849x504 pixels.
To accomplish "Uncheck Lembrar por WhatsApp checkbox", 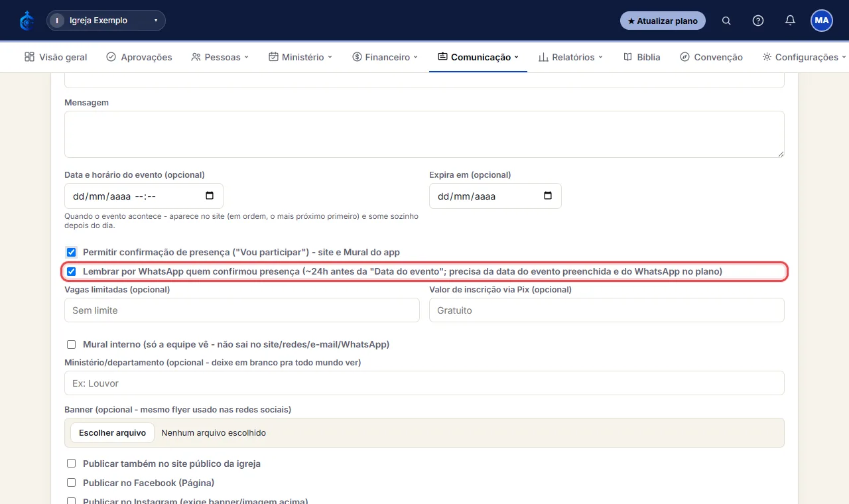I will click(x=71, y=271).
